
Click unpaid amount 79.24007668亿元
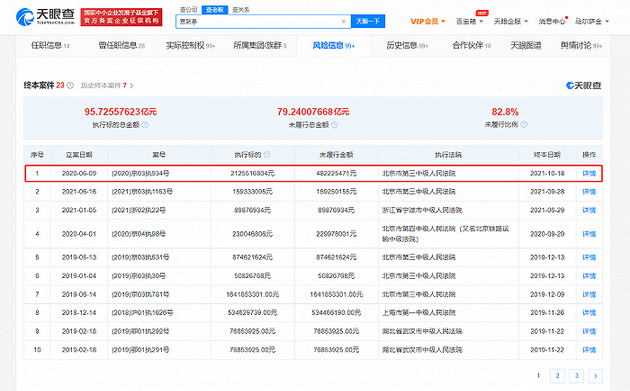tap(313, 112)
